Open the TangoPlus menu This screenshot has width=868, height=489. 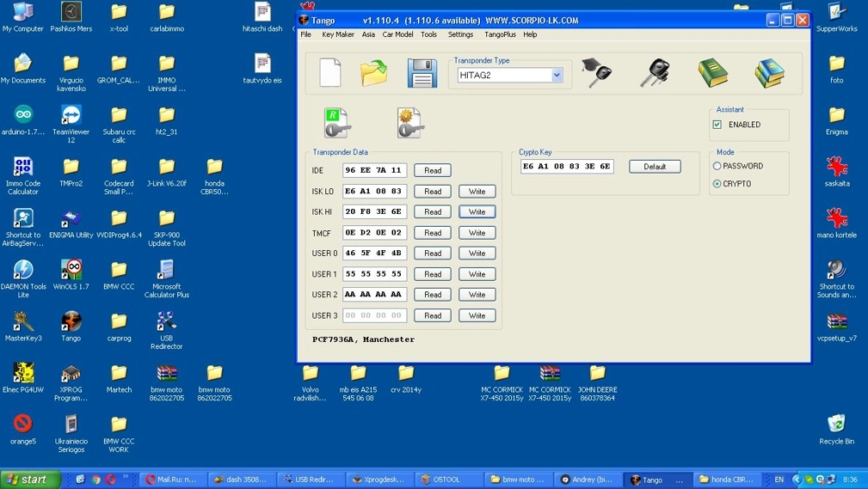(x=500, y=34)
